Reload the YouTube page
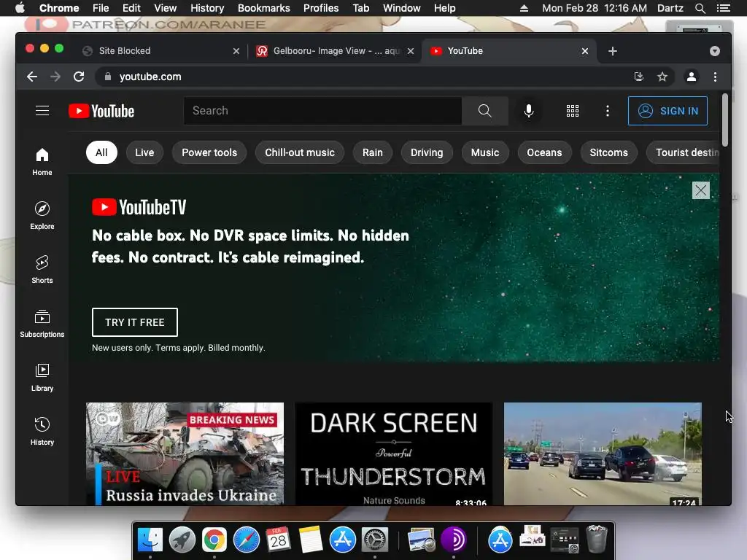The width and height of the screenshot is (747, 560). (x=79, y=77)
